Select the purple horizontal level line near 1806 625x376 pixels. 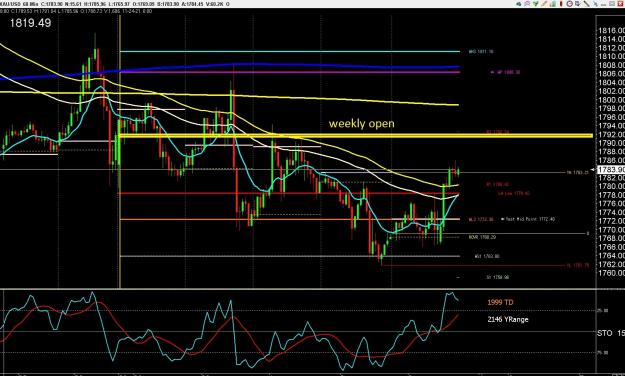[x=290, y=72]
